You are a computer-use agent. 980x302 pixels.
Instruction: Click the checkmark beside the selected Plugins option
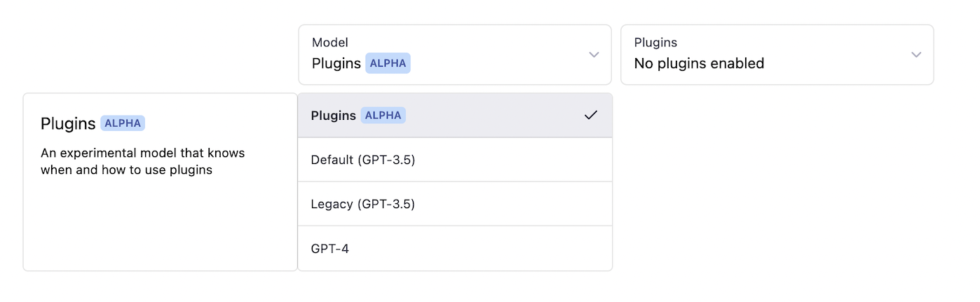tap(591, 115)
